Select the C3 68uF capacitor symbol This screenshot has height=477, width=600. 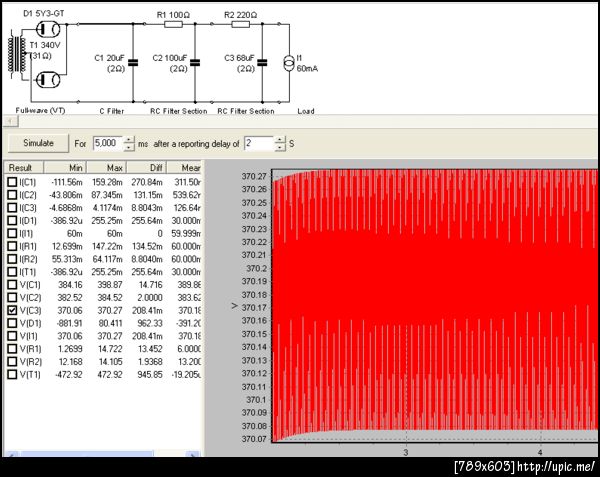pos(262,62)
